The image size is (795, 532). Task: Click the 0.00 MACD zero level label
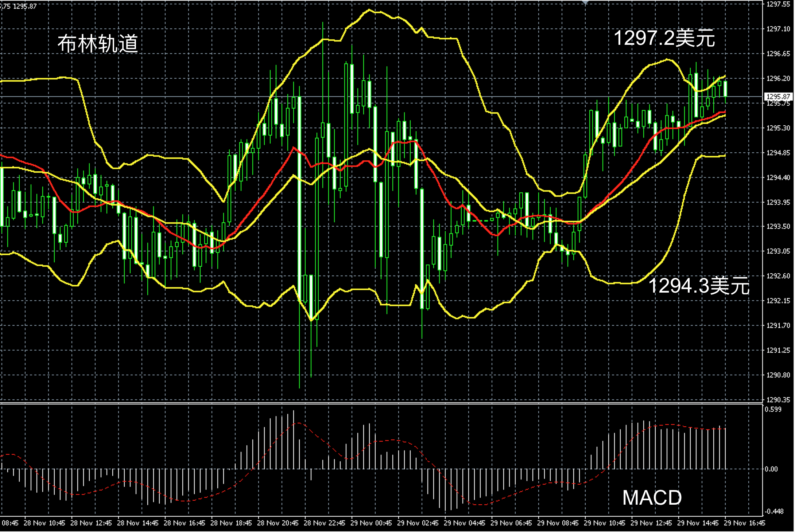coord(771,469)
